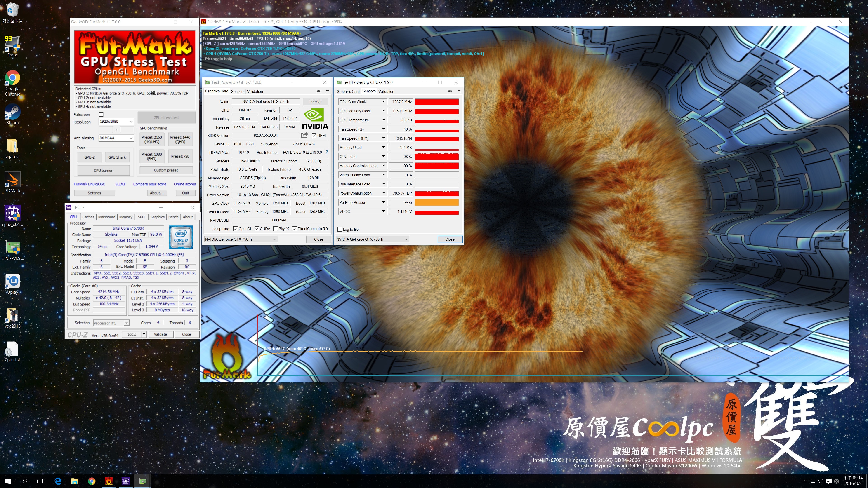Open hamburger menu in Graphics Card GPU-Z window

(x=328, y=91)
